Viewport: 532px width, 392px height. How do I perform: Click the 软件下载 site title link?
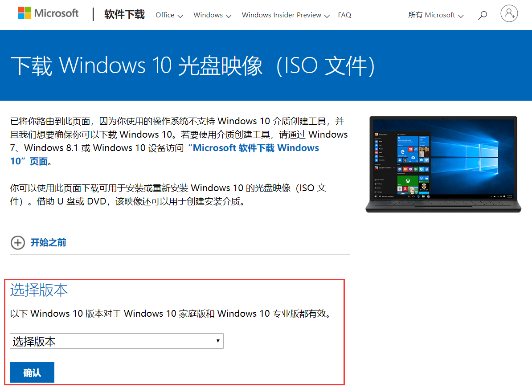[x=124, y=15]
